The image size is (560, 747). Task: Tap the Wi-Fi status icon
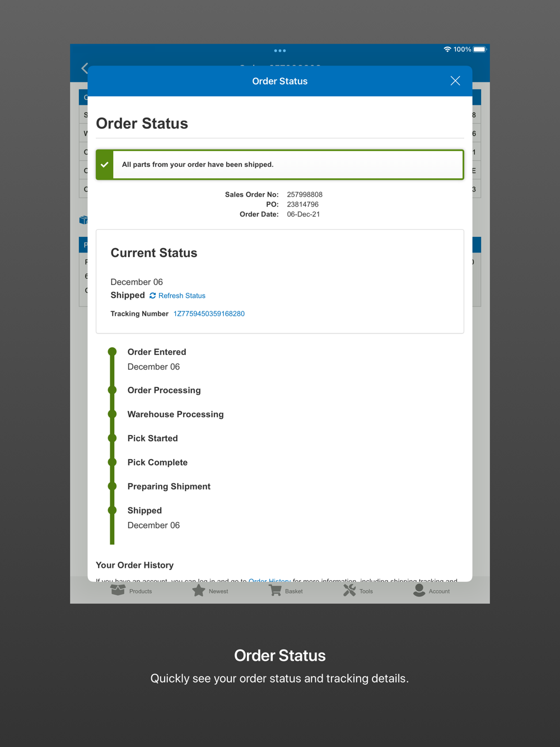[x=447, y=49]
